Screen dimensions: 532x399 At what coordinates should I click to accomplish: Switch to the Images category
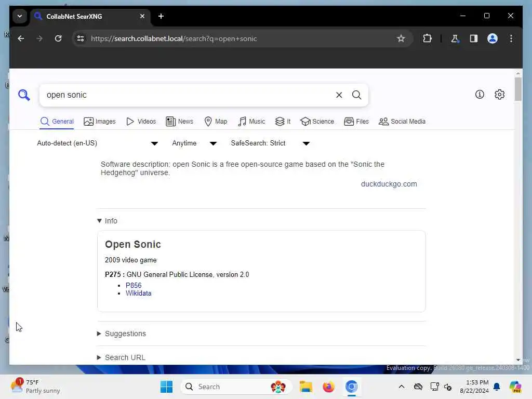tap(99, 122)
